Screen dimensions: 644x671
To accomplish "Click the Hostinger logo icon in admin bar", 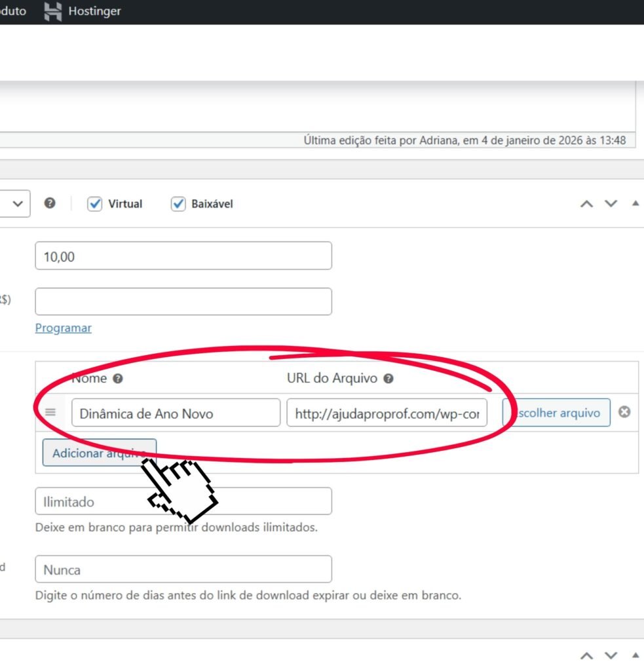I will click(54, 11).
